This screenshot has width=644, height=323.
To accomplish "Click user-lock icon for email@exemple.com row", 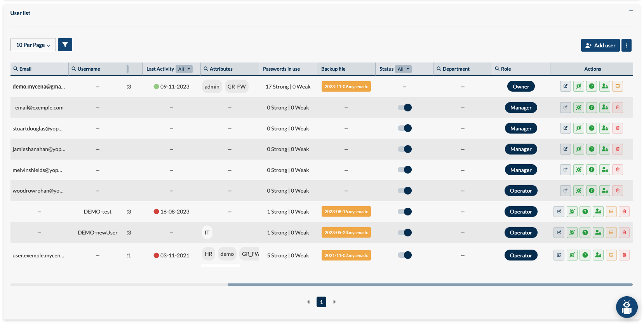I will [605, 108].
